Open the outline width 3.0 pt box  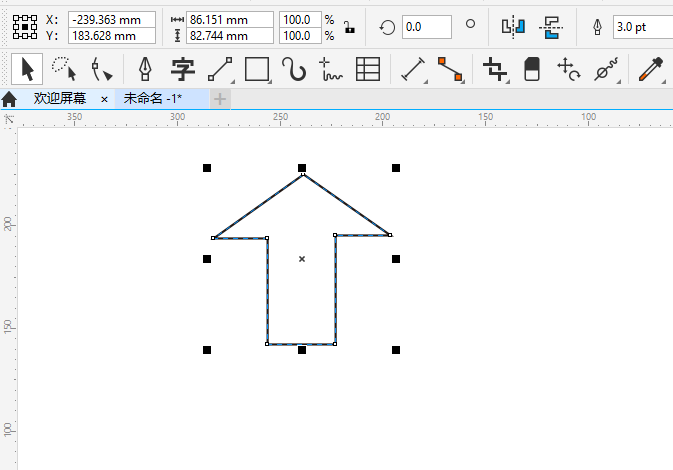pos(643,27)
